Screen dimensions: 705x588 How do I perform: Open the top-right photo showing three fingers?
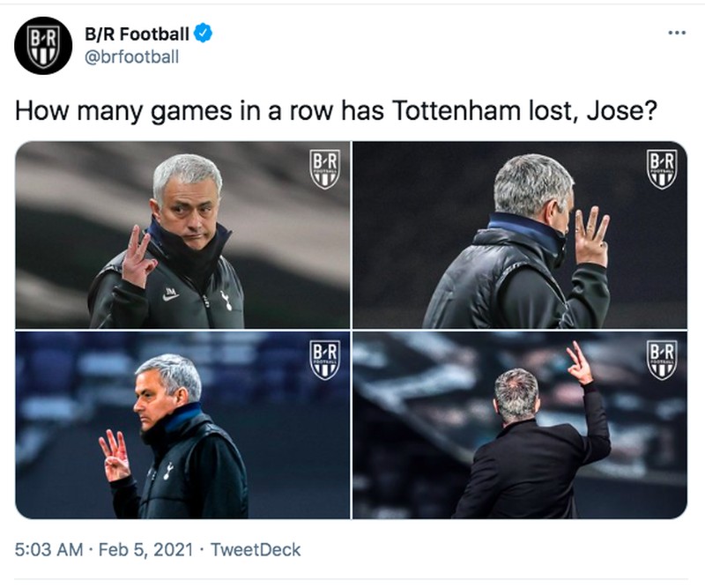tap(520, 234)
